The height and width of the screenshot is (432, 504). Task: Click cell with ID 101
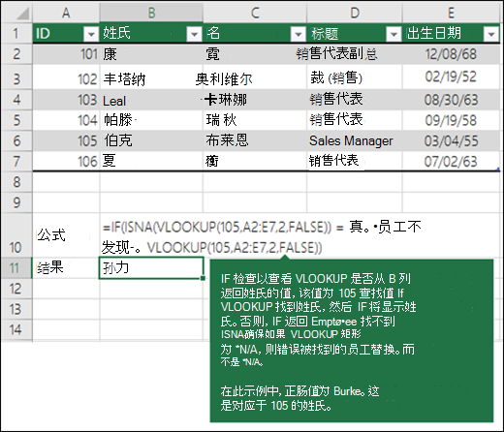66,54
